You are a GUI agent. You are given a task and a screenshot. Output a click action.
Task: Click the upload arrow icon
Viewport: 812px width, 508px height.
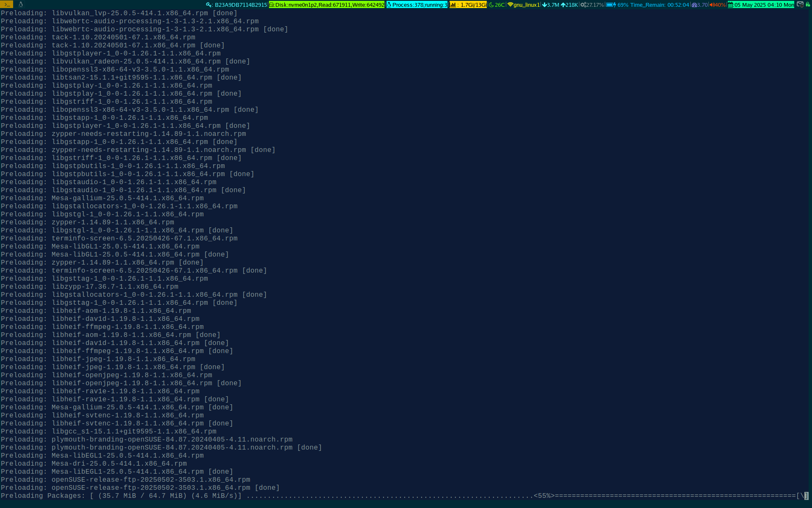(563, 5)
